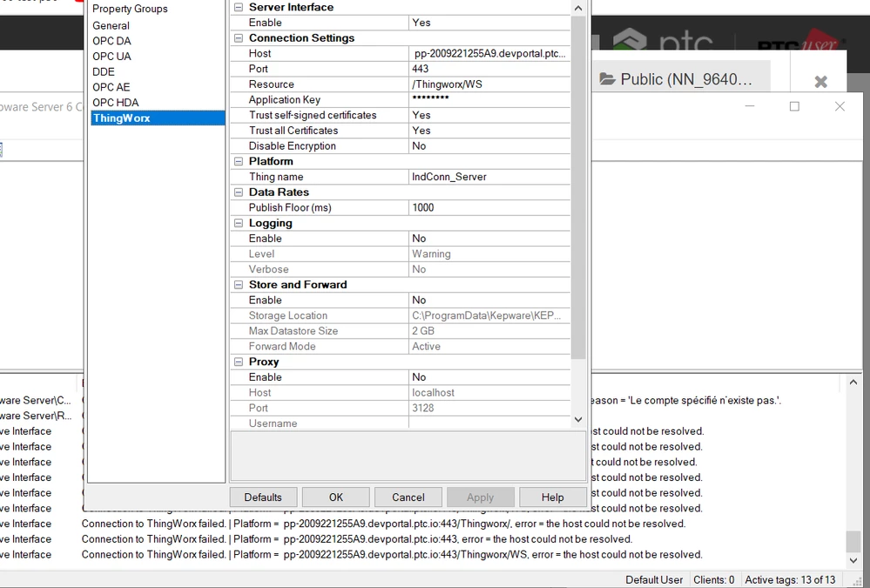Click the Property Groups header
870x588 pixels.
130,9
